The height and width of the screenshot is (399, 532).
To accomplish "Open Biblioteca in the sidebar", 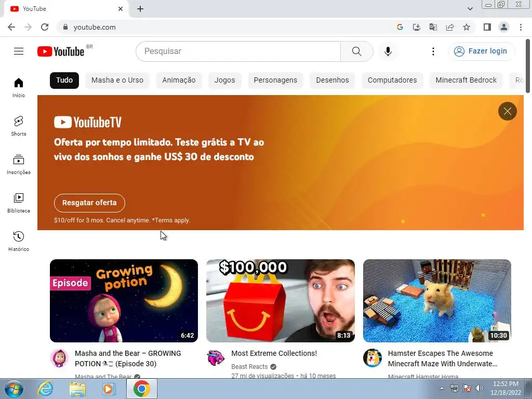I will pos(19,203).
